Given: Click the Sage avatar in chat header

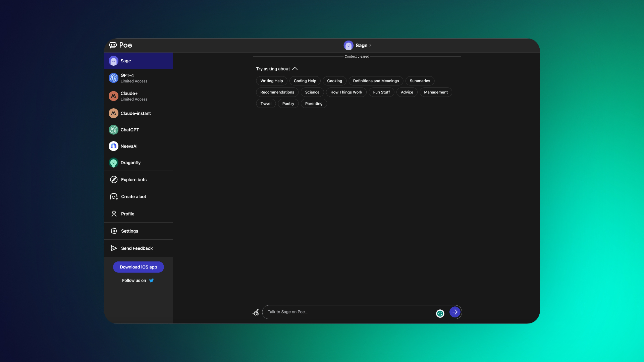Looking at the screenshot, I should click(x=348, y=45).
